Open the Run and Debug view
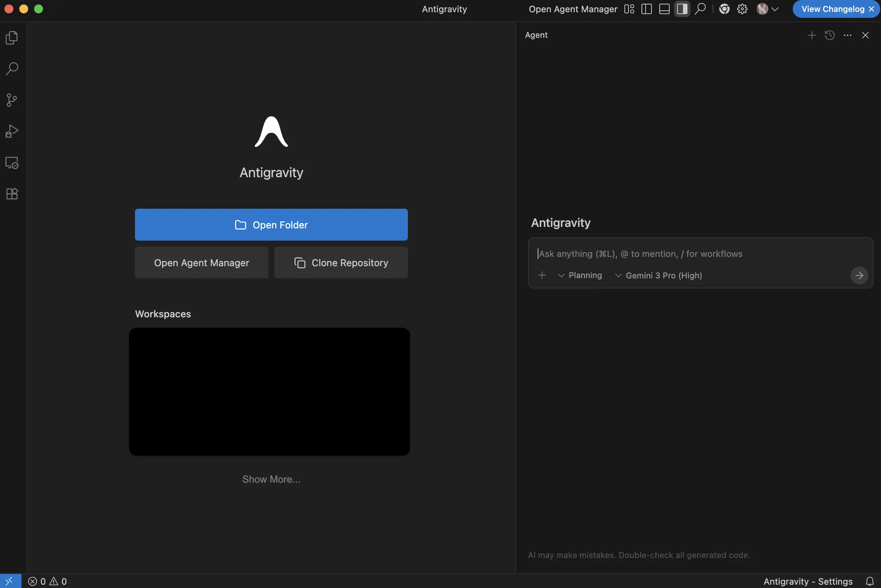881x588 pixels. (x=11, y=131)
